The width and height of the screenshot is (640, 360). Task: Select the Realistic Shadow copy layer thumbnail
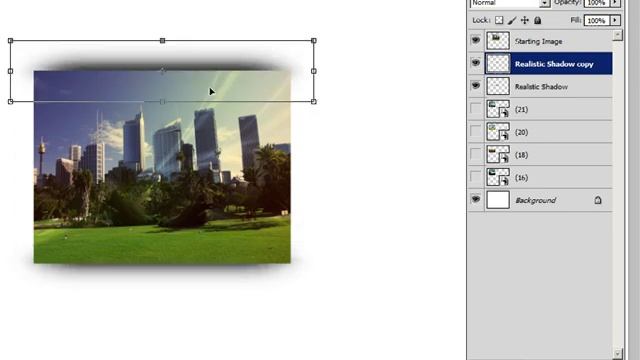498,64
